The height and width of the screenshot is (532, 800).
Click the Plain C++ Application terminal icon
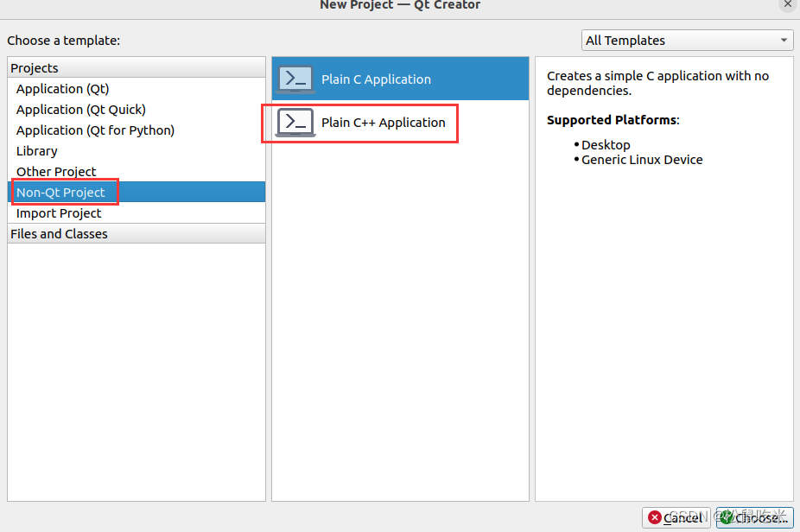(295, 122)
